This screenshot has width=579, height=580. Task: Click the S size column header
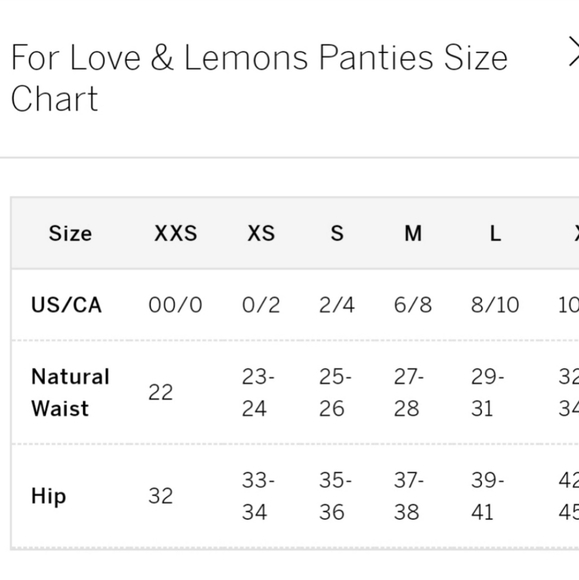point(337,233)
